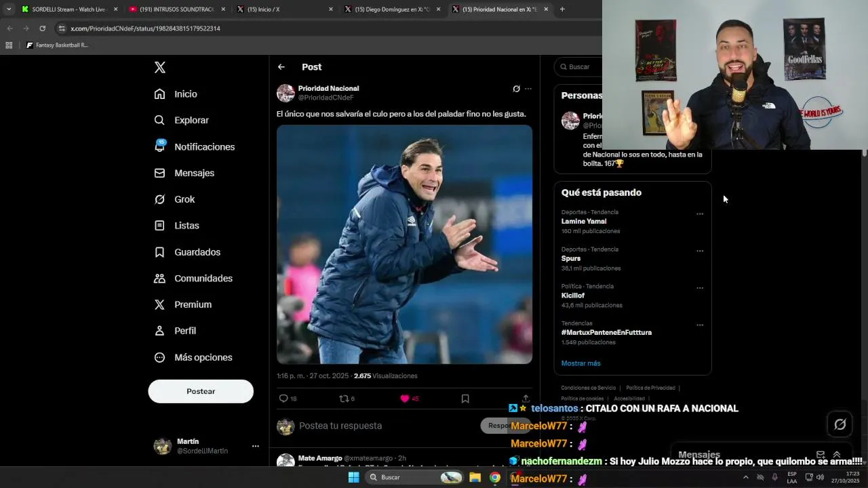Toggle the like heart with 45 likes

(x=405, y=399)
